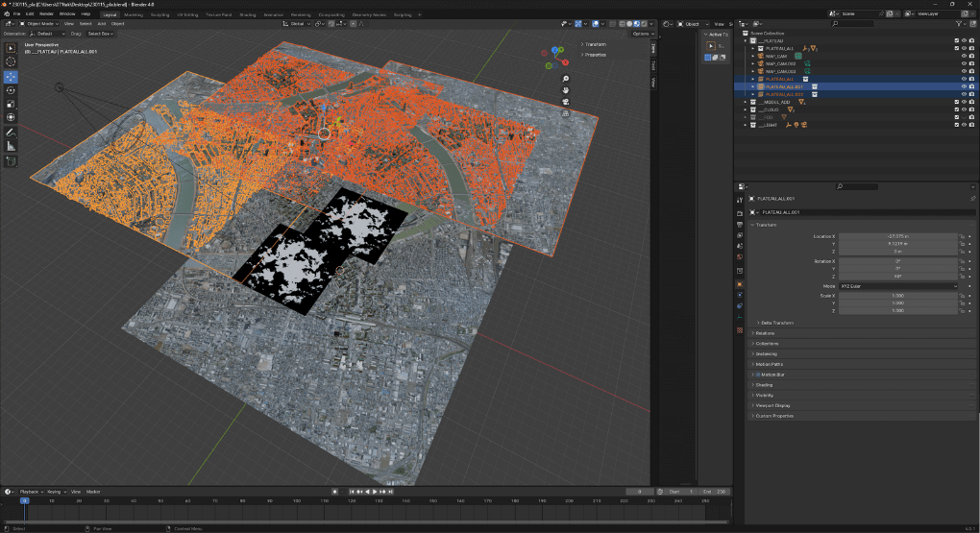This screenshot has width=980, height=533.
Task: Select the Transform tool in the left toolbar
Action: click(x=11, y=117)
